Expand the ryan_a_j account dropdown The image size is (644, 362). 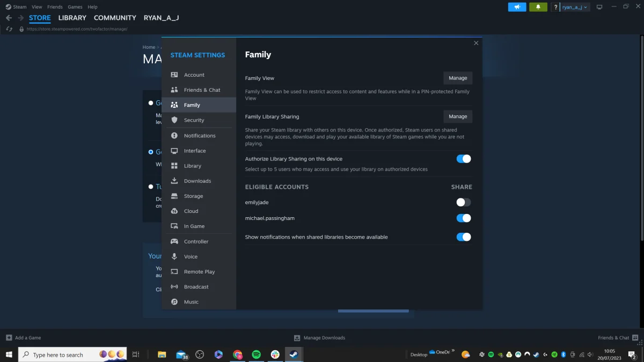pyautogui.click(x=575, y=7)
